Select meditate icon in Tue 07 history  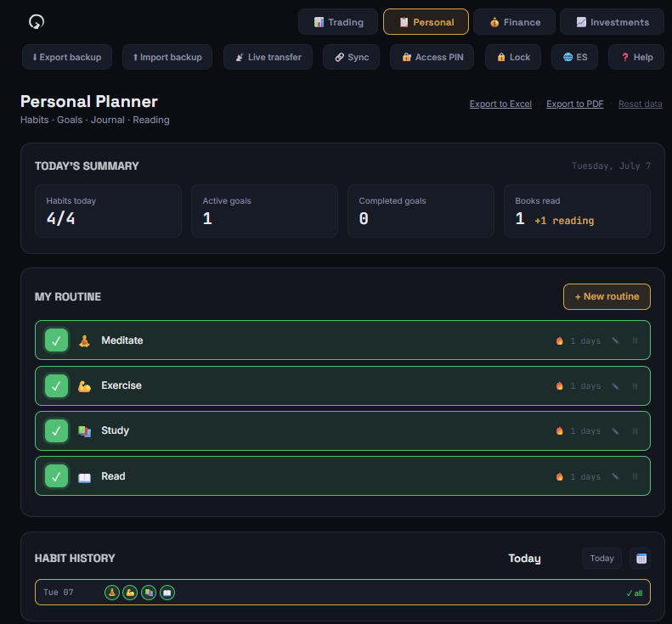(112, 593)
